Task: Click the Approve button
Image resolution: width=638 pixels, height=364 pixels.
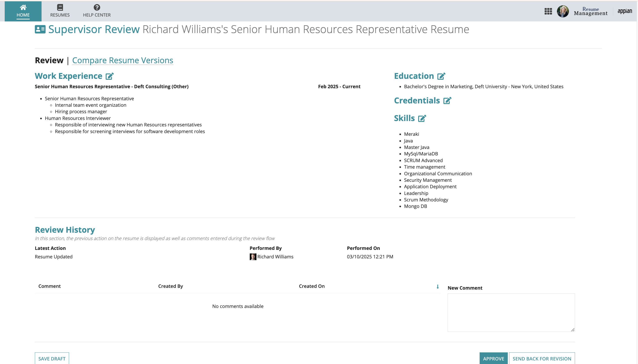Action: click(493, 358)
